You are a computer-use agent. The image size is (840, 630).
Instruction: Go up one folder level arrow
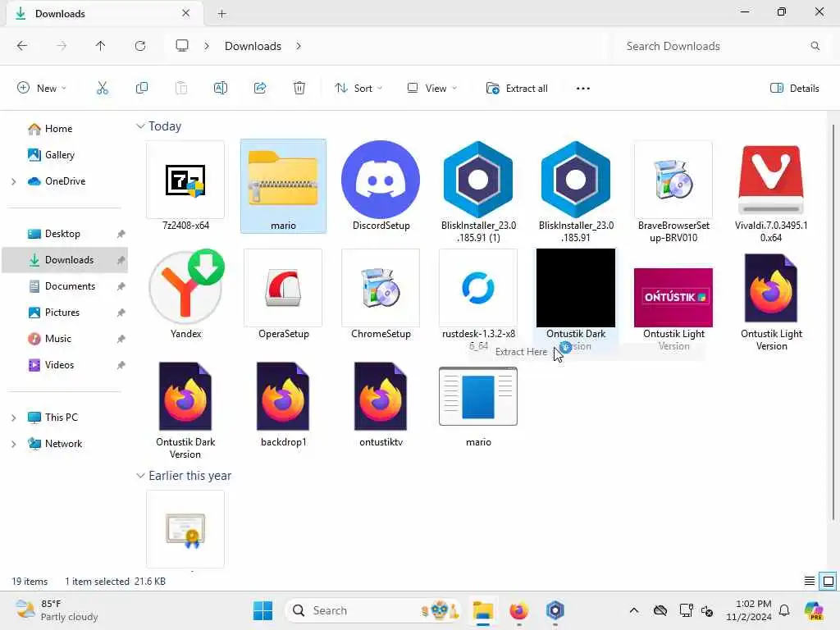point(101,46)
